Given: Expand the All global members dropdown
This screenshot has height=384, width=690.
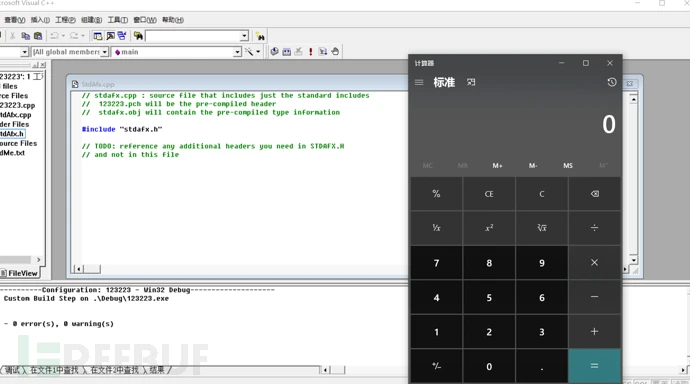Looking at the screenshot, I should (105, 52).
